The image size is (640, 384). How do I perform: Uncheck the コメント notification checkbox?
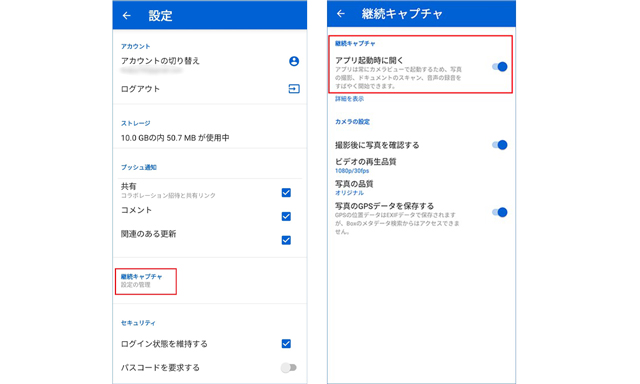(x=286, y=216)
